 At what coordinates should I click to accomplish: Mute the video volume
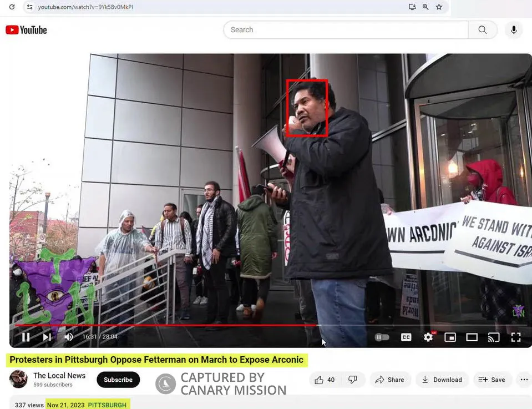[69, 337]
